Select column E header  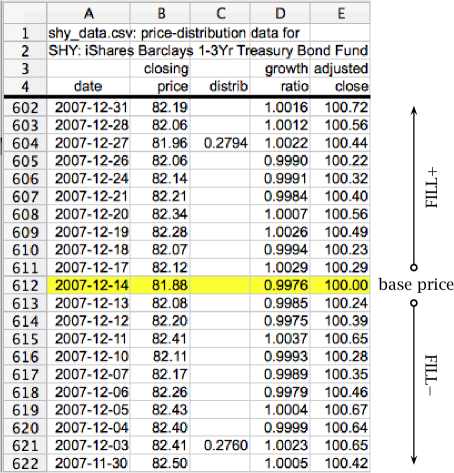coord(340,13)
